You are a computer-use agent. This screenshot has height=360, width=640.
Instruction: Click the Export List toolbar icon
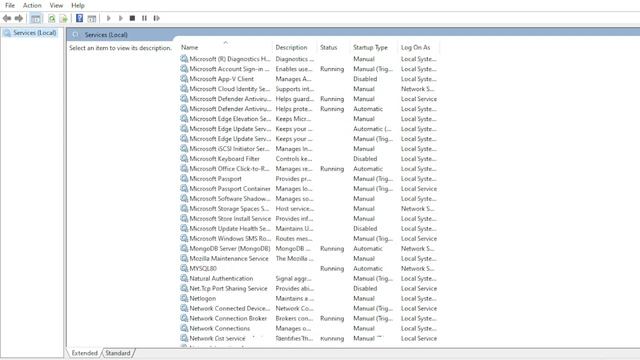click(x=63, y=18)
